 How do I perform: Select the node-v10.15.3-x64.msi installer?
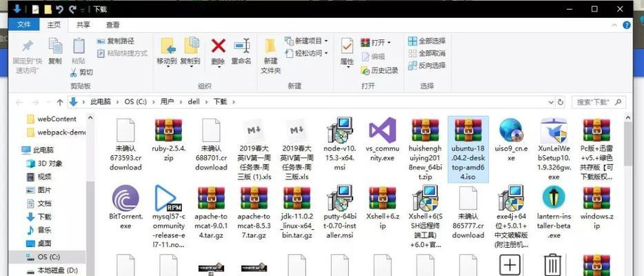(x=340, y=144)
